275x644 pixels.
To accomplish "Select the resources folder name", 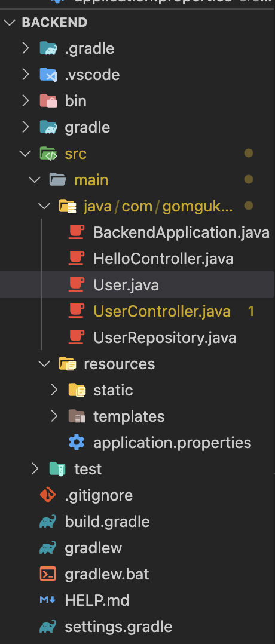I will [x=119, y=364].
